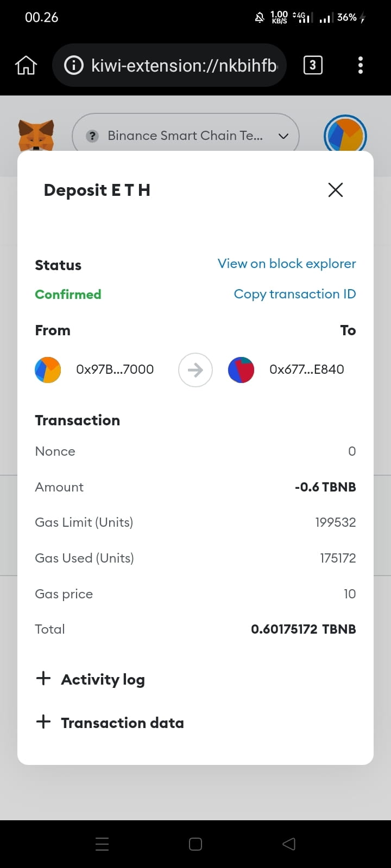Close the Deposit ETH details popup
This screenshot has width=391, height=868.
[x=336, y=190]
